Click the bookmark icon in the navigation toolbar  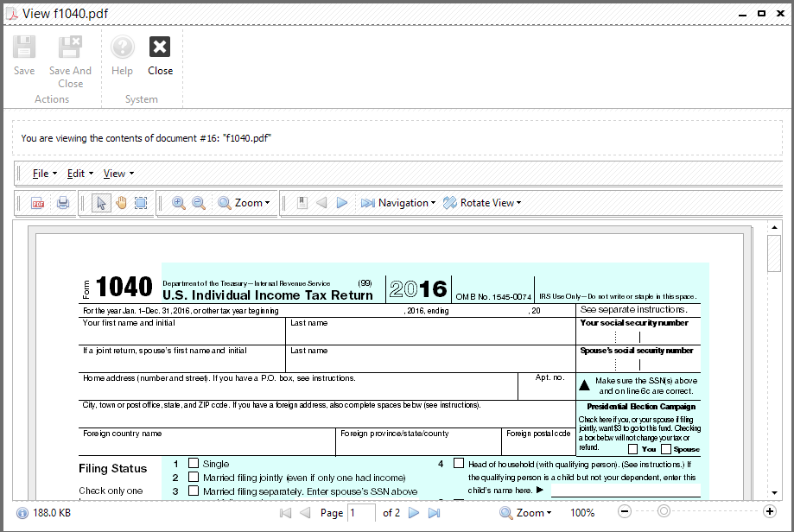click(x=302, y=203)
